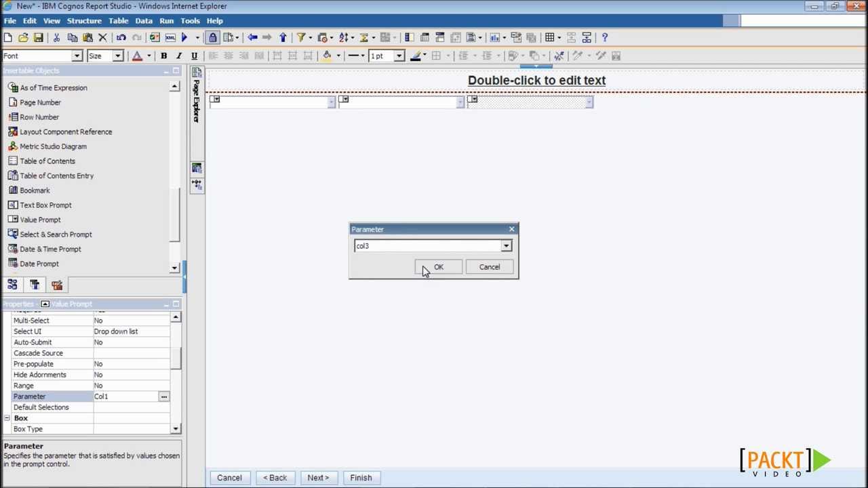This screenshot has width=868, height=488.
Task: Click the Paste clipboard icon
Action: tap(87, 38)
